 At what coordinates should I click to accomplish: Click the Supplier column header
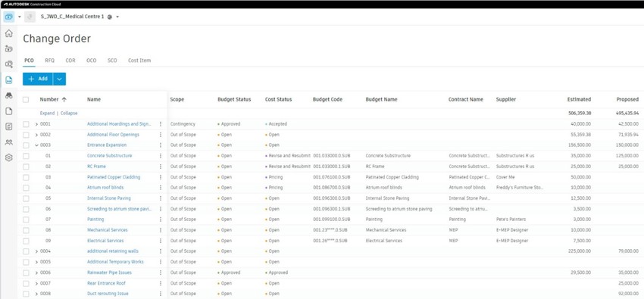(506, 100)
